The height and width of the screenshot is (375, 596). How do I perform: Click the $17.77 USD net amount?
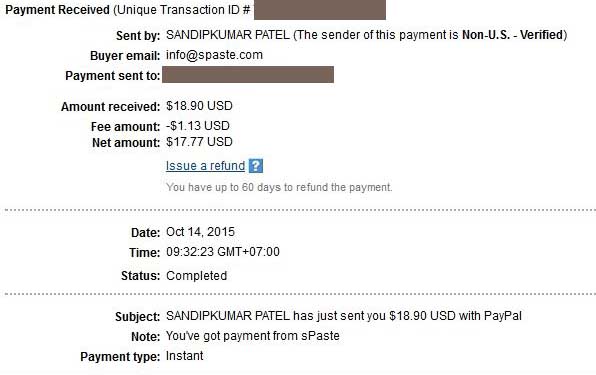(199, 142)
